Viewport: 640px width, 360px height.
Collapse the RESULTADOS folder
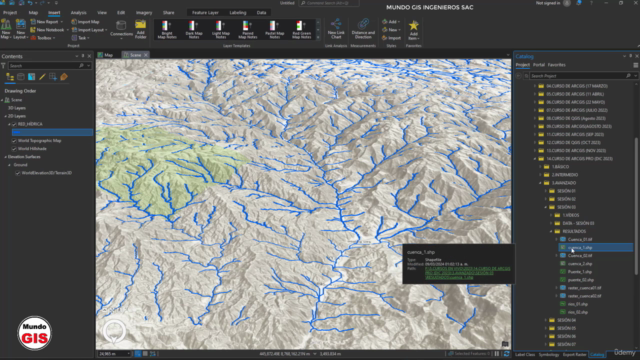[551, 231]
